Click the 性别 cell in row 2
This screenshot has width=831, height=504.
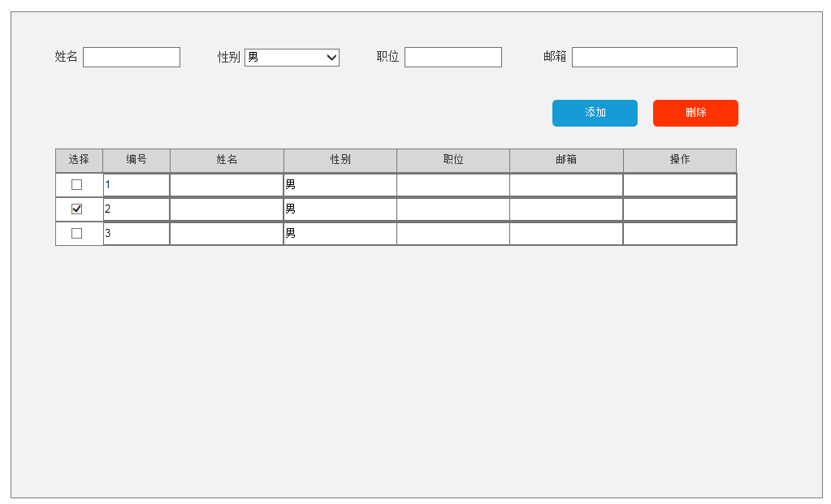tap(340, 209)
